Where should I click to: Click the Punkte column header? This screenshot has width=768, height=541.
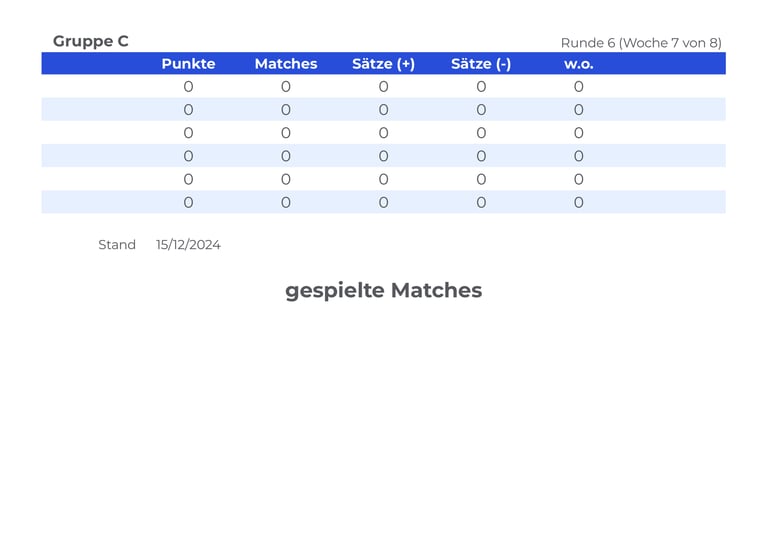coord(188,64)
